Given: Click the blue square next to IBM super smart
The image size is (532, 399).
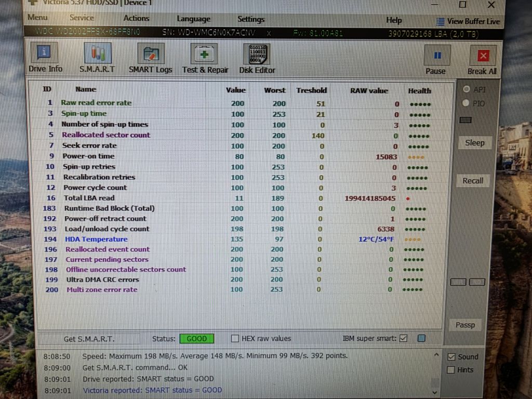Looking at the screenshot, I should coord(421,338).
